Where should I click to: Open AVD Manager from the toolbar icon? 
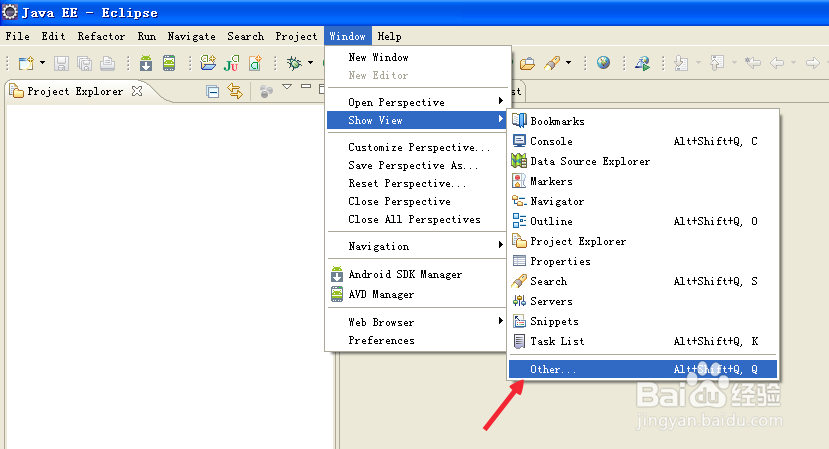[169, 63]
